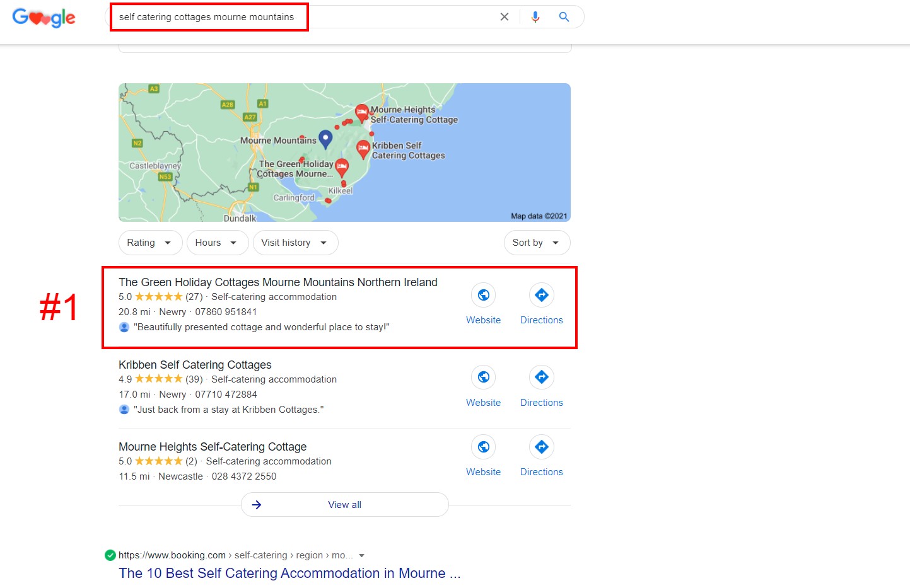Open Website icon for Mourne Heights Cottage
The image size is (910, 588).
tap(484, 447)
